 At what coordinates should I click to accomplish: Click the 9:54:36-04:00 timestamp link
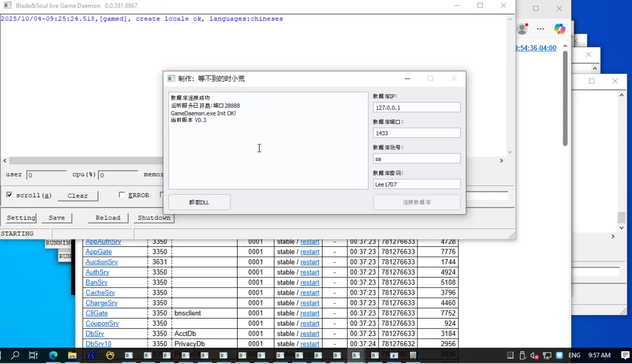coord(535,48)
